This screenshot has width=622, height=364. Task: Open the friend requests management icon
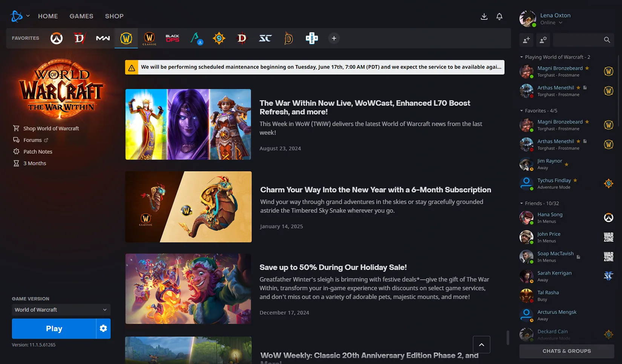543,40
